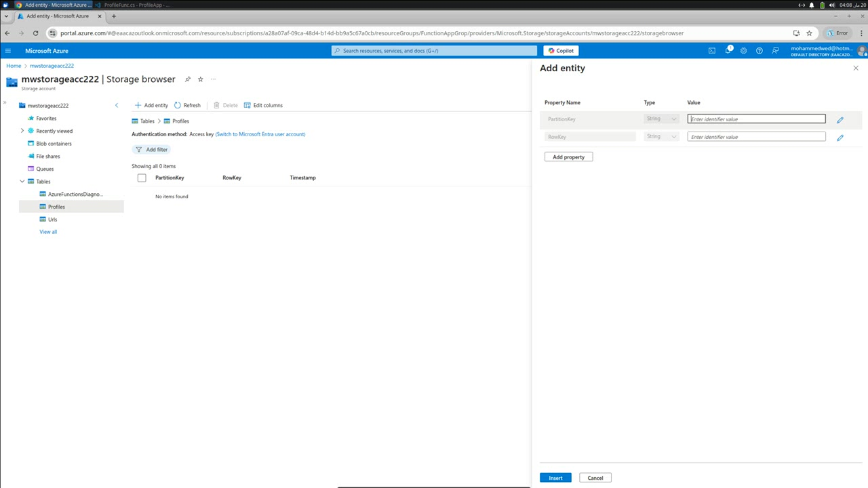
Task: Open Blob containers in the storage tree
Action: click(54, 144)
